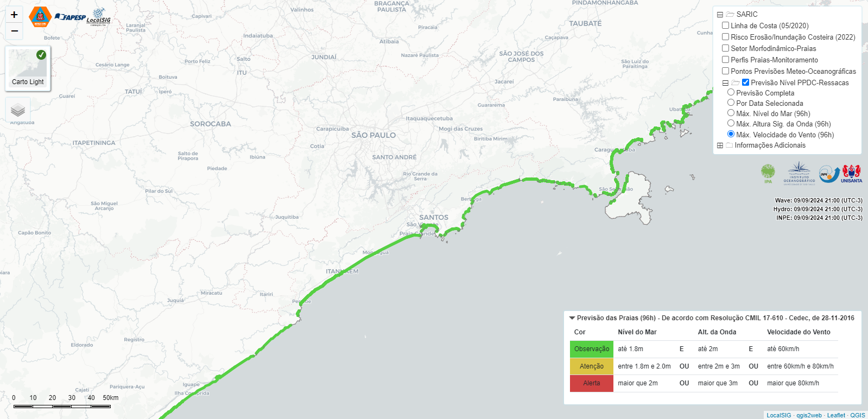Select Máx. Velocidade do Vento (96h) option
Viewport: 868px width, 419px height.
click(731, 135)
